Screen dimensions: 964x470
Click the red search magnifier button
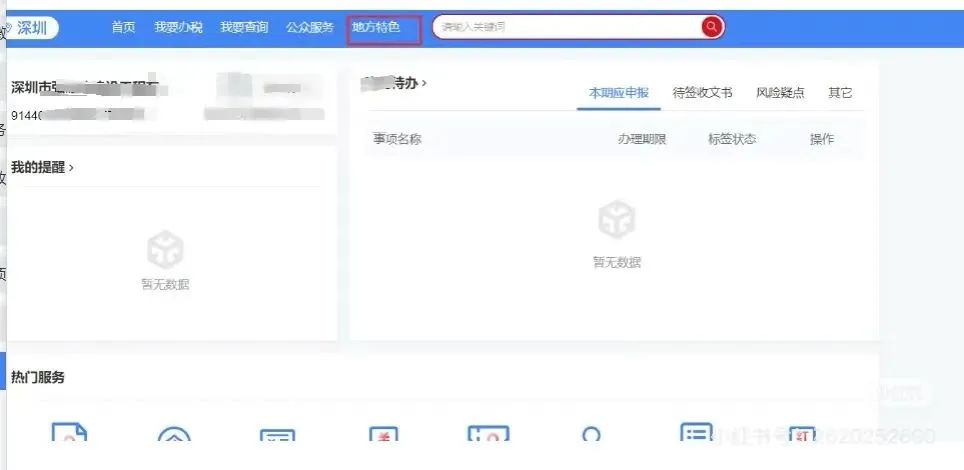(x=712, y=27)
